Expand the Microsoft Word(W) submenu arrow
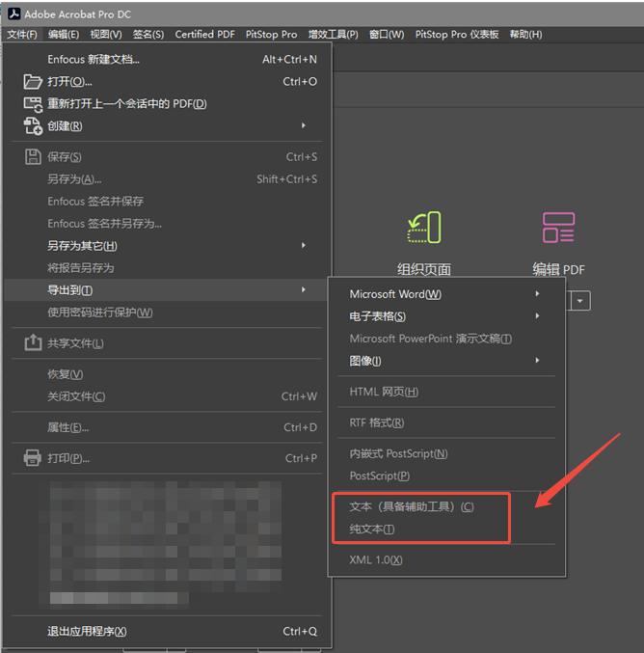The height and width of the screenshot is (653, 644). (x=537, y=294)
